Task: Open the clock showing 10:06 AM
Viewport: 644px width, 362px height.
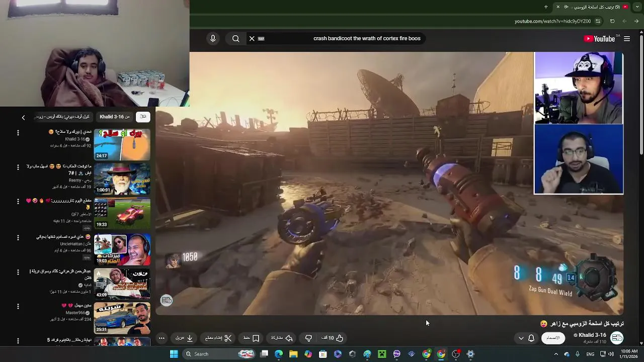Action: coord(629,354)
